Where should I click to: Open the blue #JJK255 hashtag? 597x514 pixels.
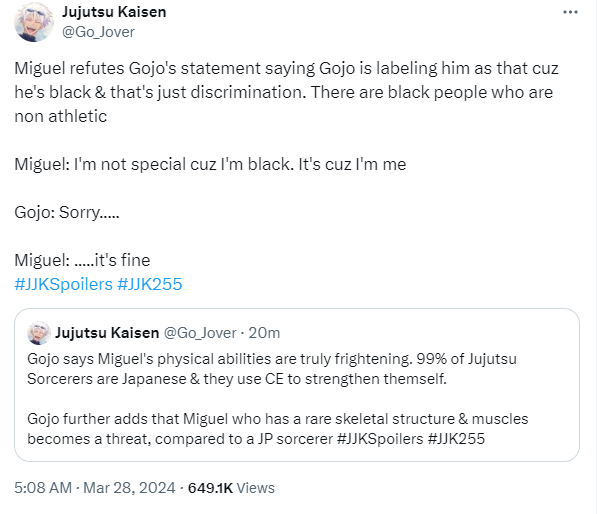(150, 284)
